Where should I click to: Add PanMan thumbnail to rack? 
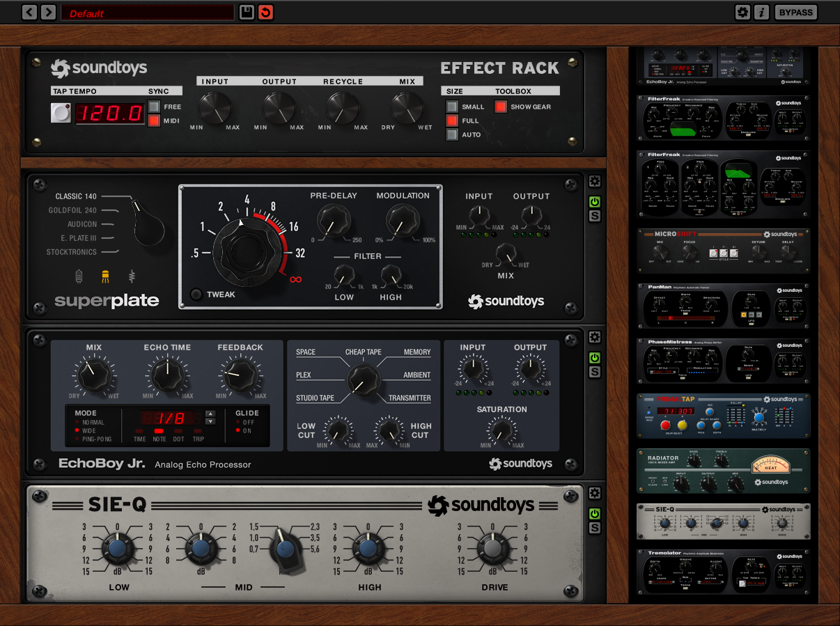(x=724, y=306)
